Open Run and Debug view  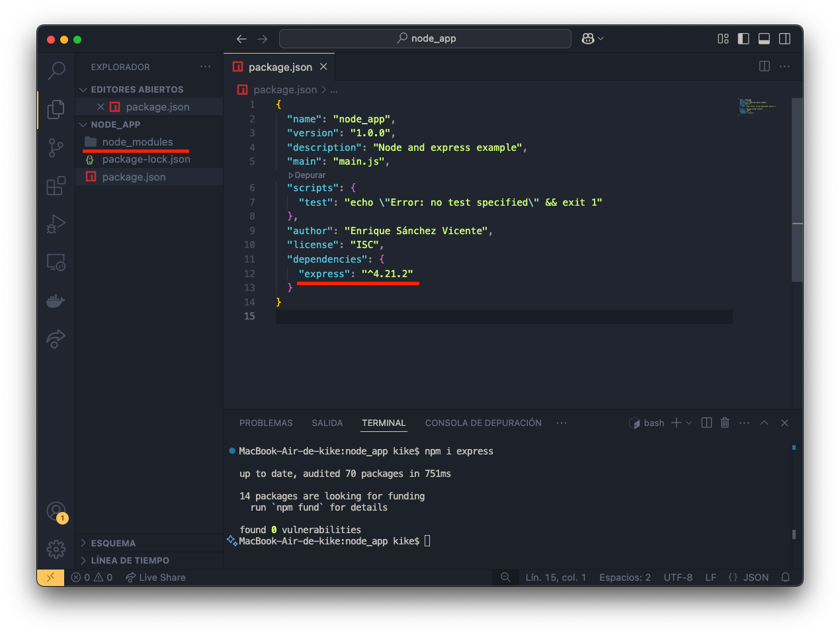56,224
